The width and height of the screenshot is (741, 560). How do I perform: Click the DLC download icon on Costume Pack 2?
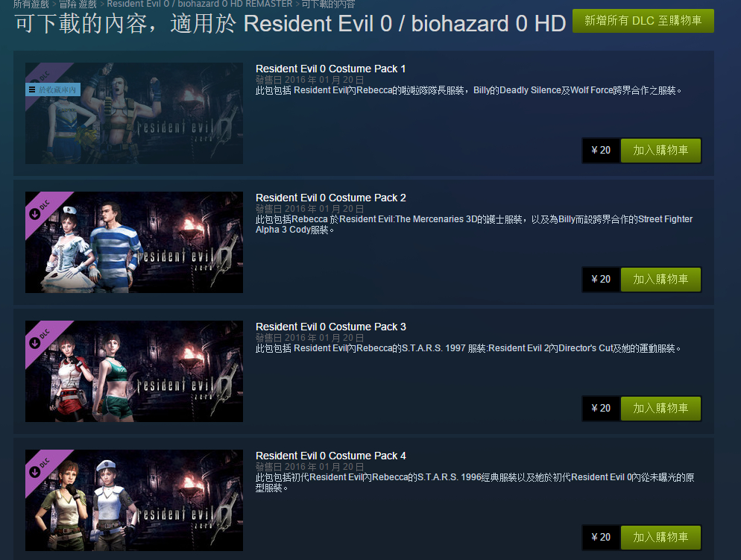34,214
